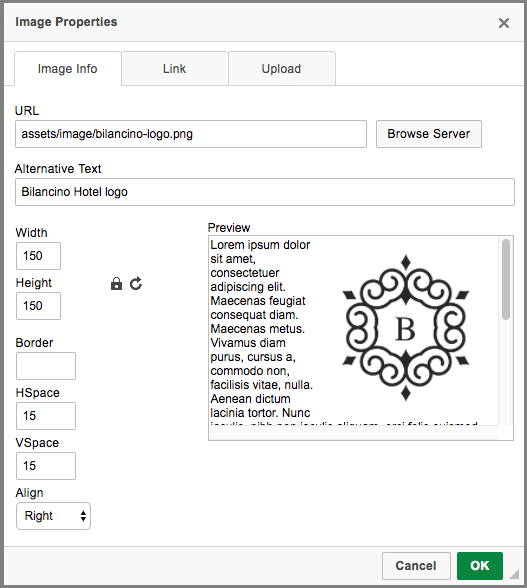Click the 'Preview' label

click(229, 228)
